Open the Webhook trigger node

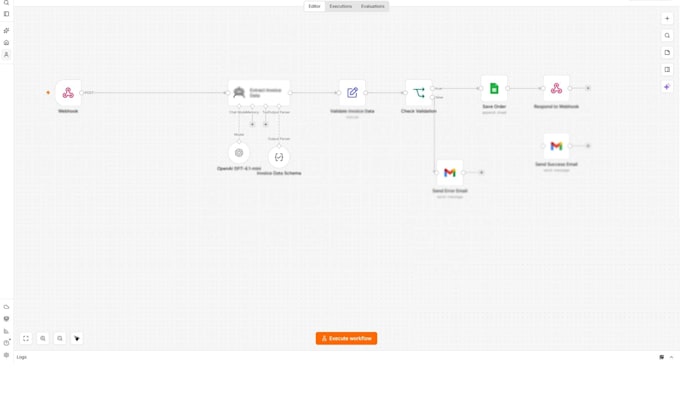(x=68, y=93)
